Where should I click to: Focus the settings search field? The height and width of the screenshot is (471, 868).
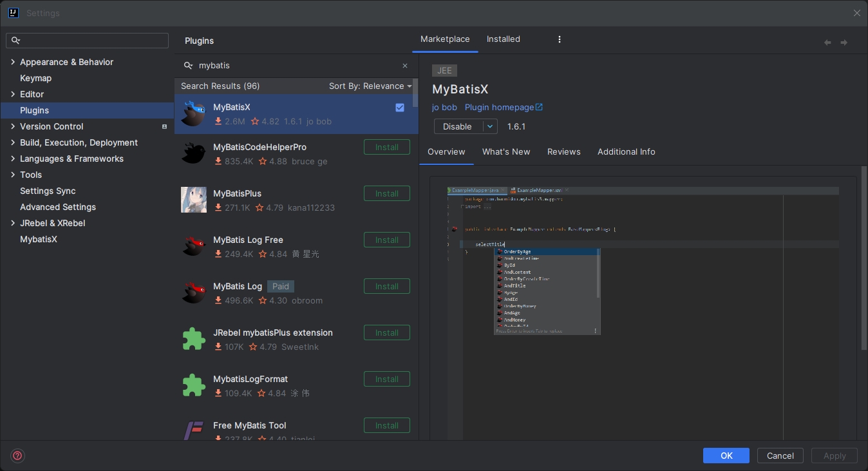pos(87,41)
